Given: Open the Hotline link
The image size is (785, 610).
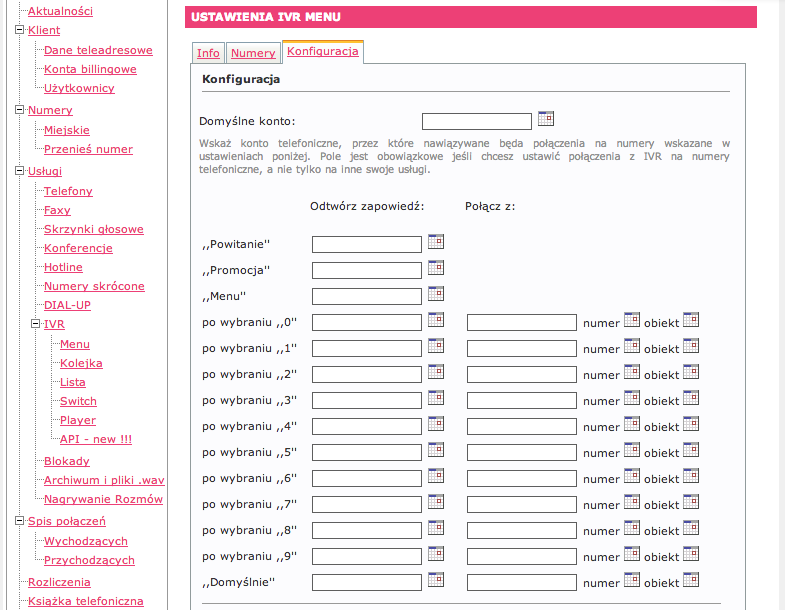Looking at the screenshot, I should point(63,267).
